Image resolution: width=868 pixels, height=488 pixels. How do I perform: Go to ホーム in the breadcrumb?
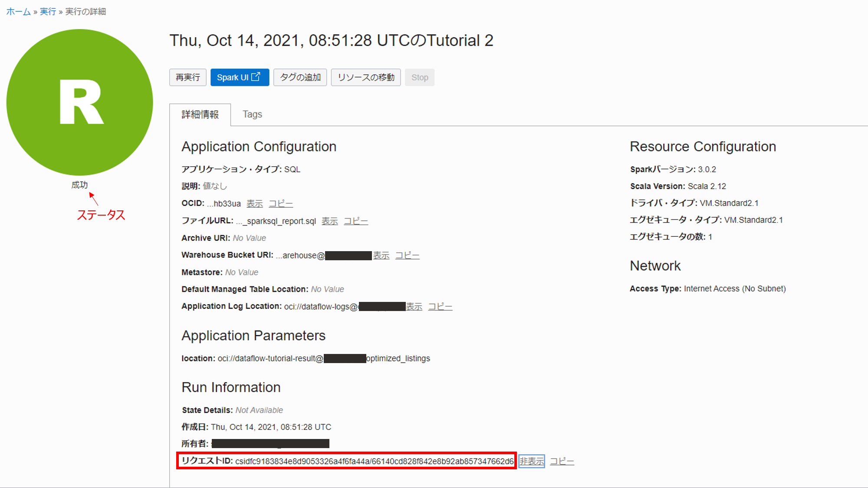[18, 12]
